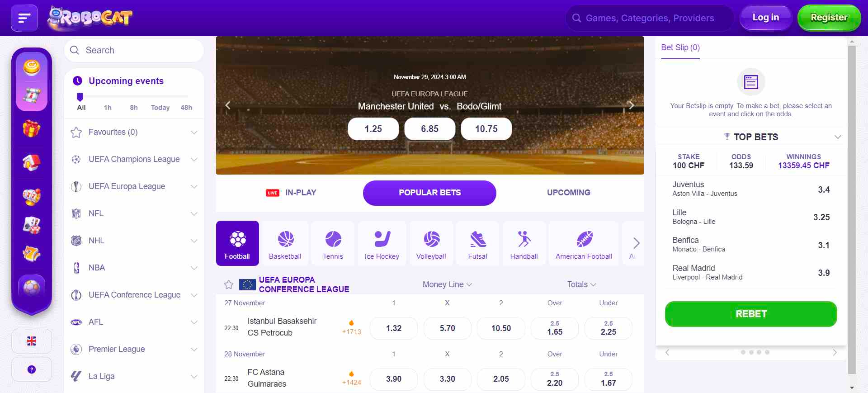Favourite the UEFA Europa Conference League star

[x=229, y=284]
